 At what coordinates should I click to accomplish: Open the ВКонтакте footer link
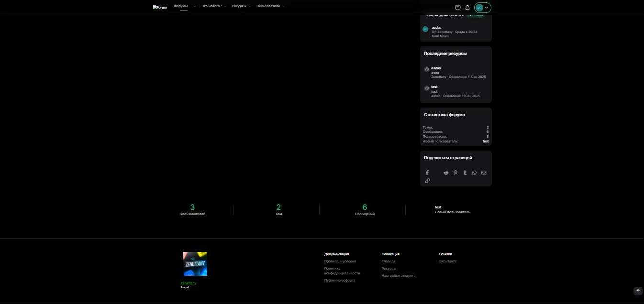point(447,261)
